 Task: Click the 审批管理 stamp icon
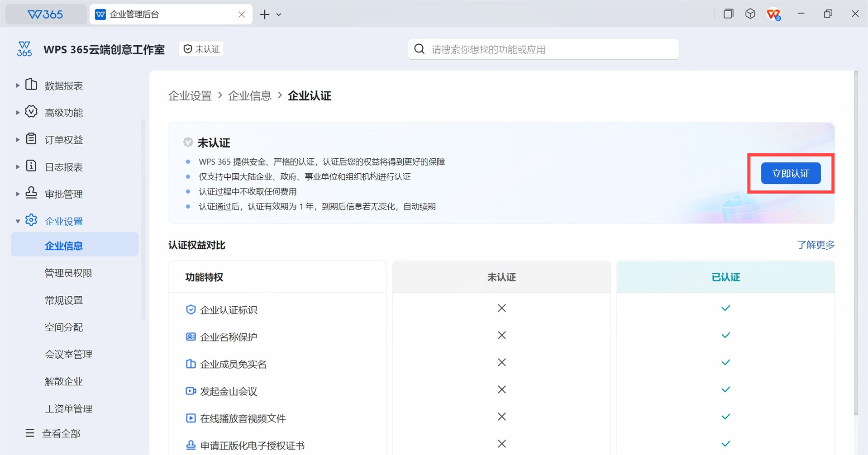coord(31,193)
